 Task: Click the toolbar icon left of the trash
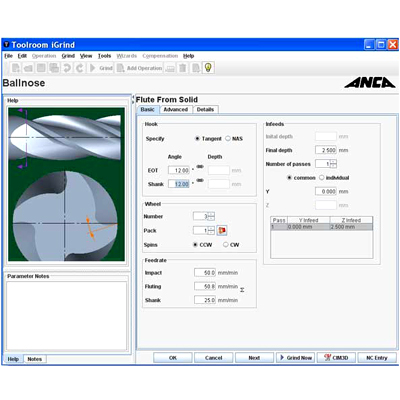pyautogui.click(x=170, y=68)
